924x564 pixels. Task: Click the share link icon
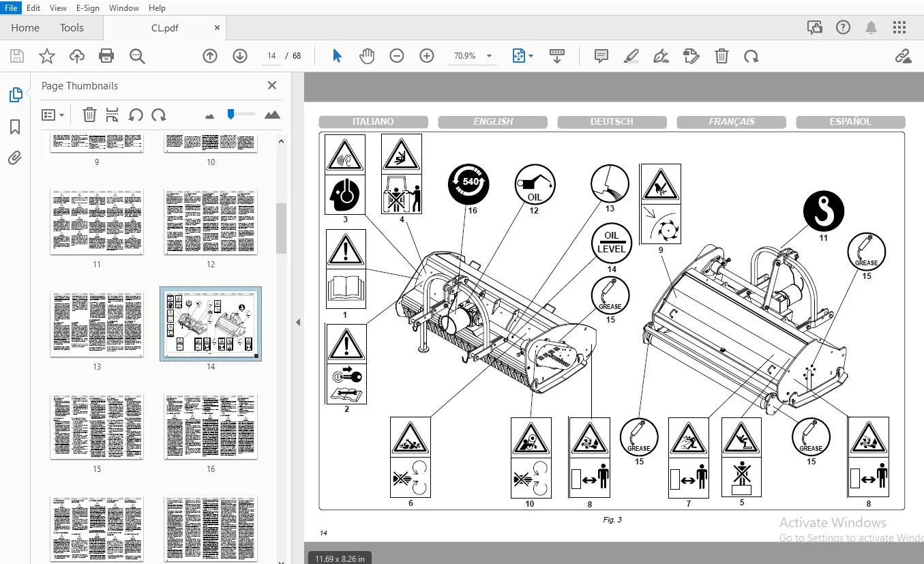pyautogui.click(x=903, y=56)
